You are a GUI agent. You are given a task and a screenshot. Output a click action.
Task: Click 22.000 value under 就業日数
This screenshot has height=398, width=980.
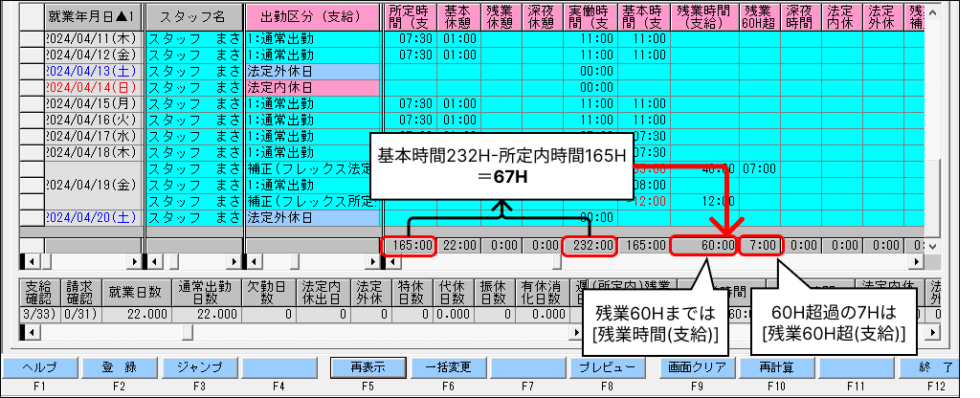[x=136, y=314]
